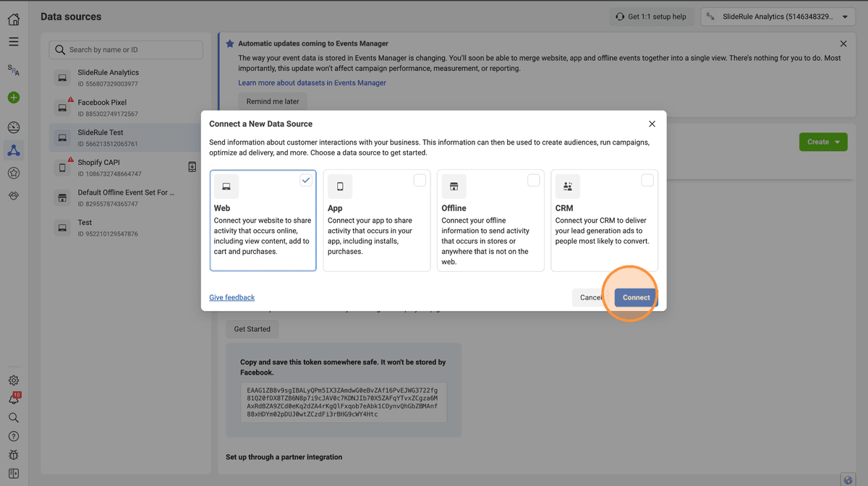Click the bug report icon
This screenshot has height=486, width=868.
click(x=13, y=455)
